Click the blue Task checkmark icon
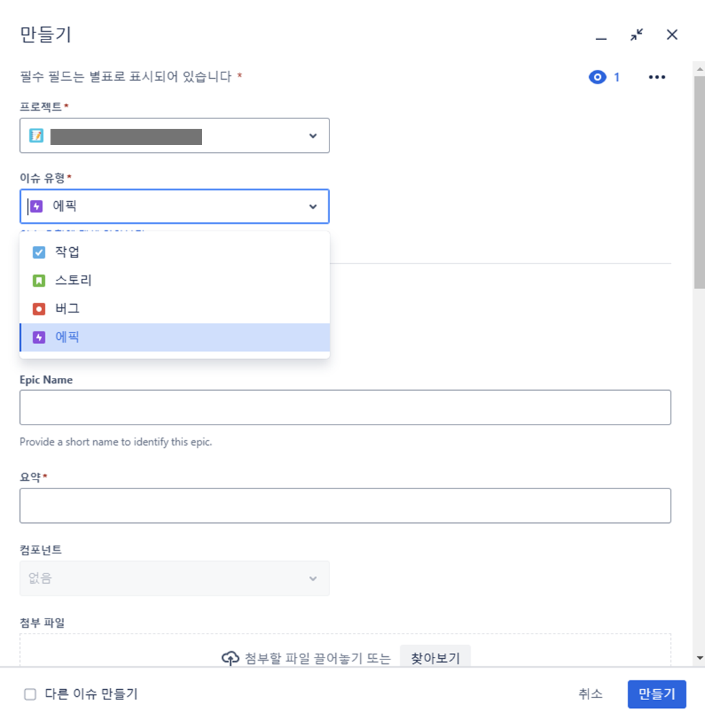 coord(39,252)
